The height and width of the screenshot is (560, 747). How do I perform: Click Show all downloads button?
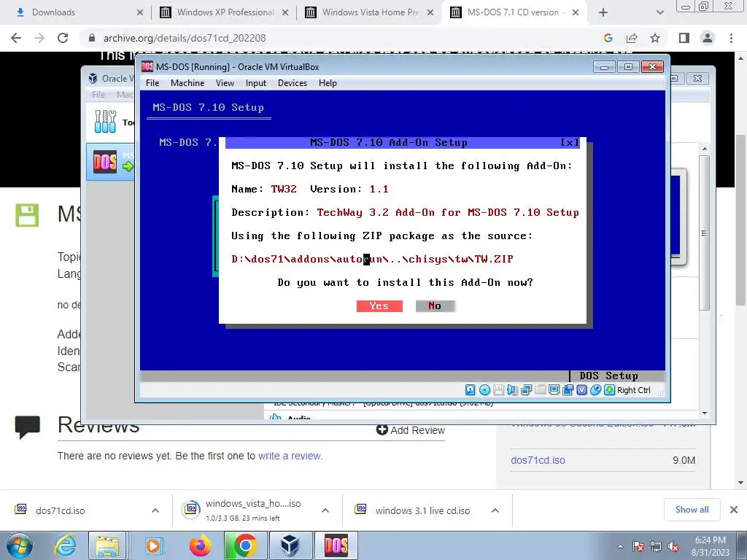692,510
